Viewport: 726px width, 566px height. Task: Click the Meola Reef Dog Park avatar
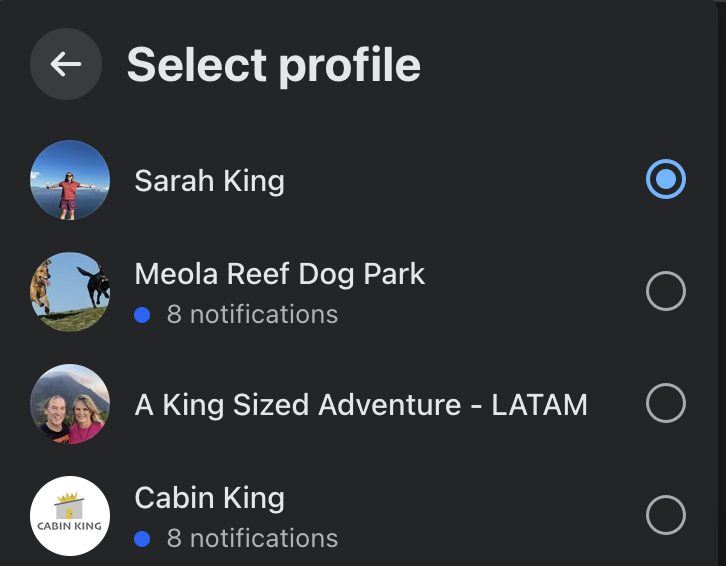pos(70,292)
